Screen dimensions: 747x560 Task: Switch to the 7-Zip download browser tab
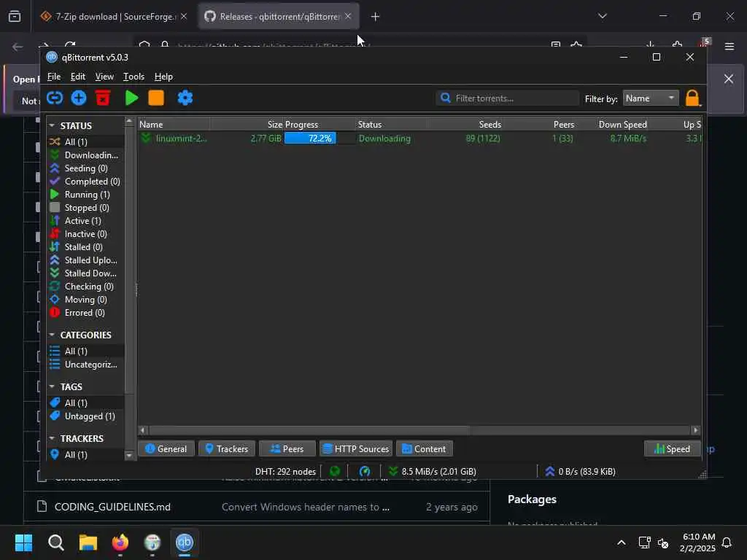tap(115, 17)
